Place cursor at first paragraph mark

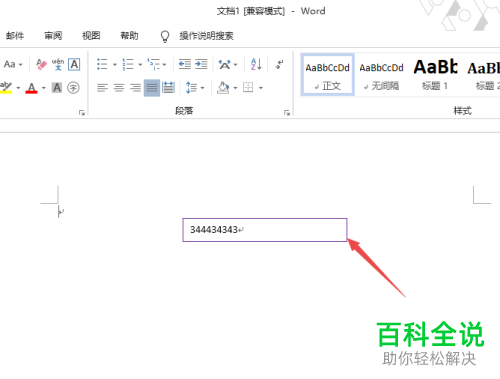pyautogui.click(x=61, y=212)
